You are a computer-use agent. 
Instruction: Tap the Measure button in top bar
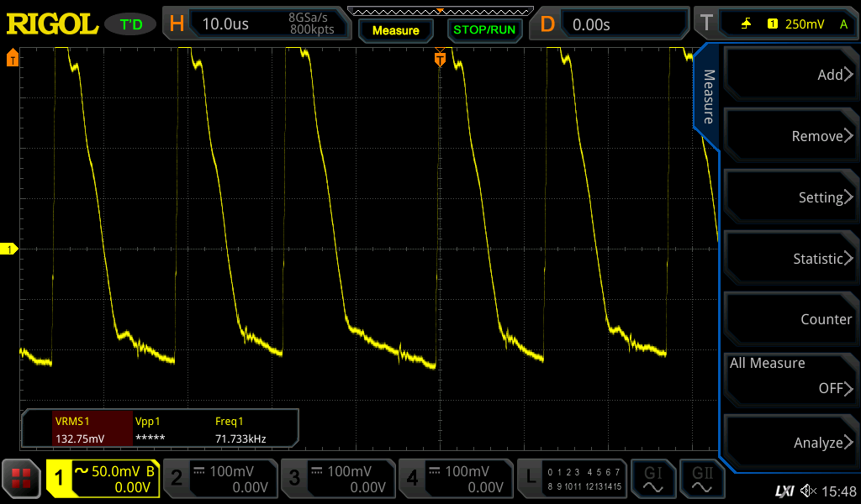tap(395, 30)
